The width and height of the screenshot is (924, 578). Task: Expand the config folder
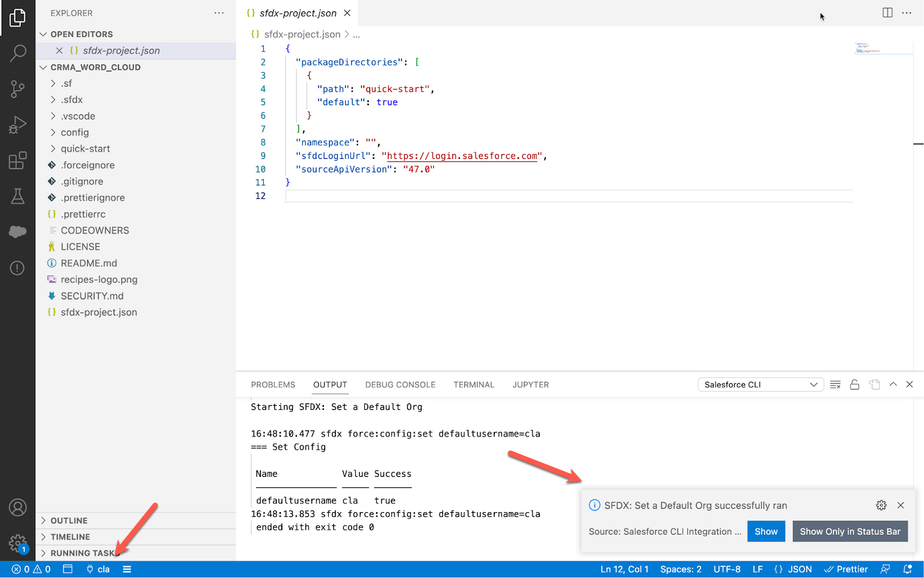(136, 132)
